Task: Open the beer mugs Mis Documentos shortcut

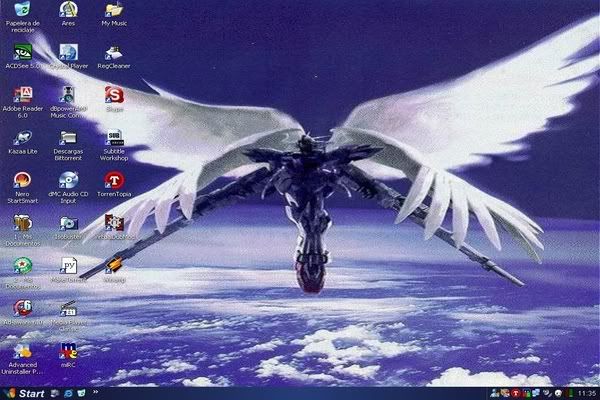Action: click(23, 230)
